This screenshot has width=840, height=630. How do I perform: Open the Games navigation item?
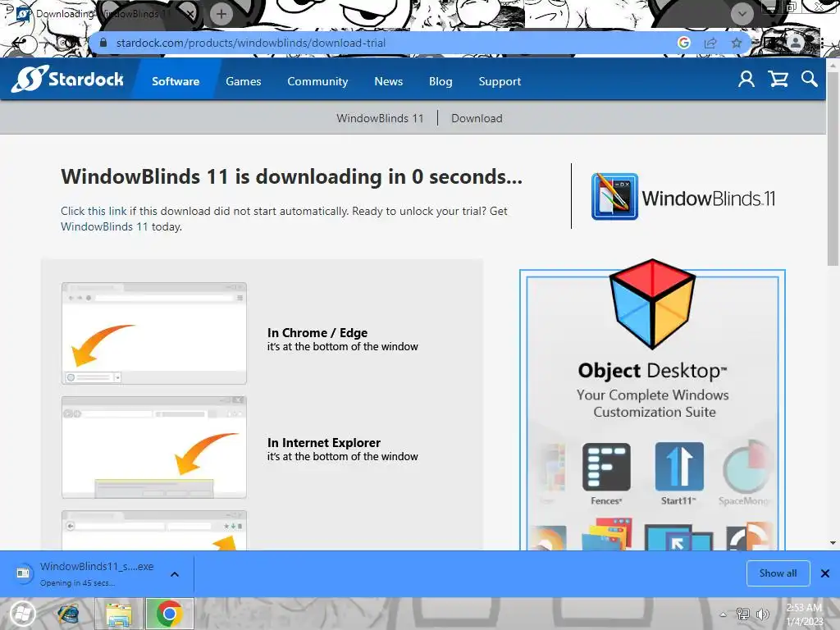tap(243, 81)
